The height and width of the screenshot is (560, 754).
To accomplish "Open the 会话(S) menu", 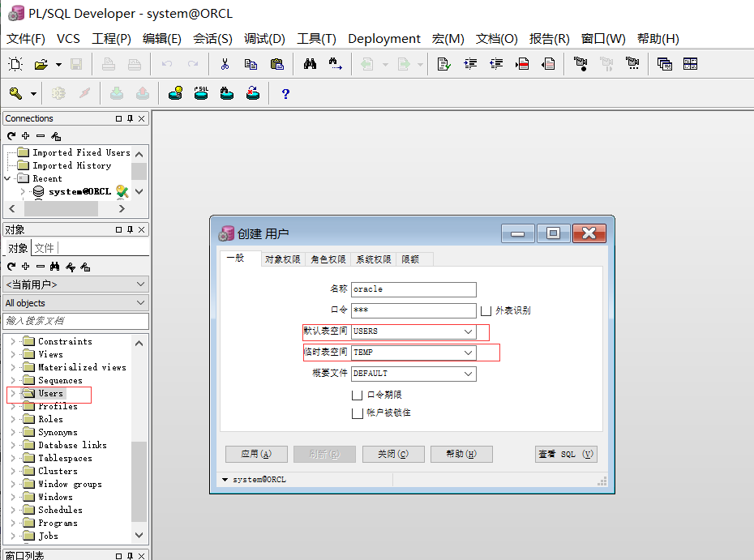I will 212,38.
